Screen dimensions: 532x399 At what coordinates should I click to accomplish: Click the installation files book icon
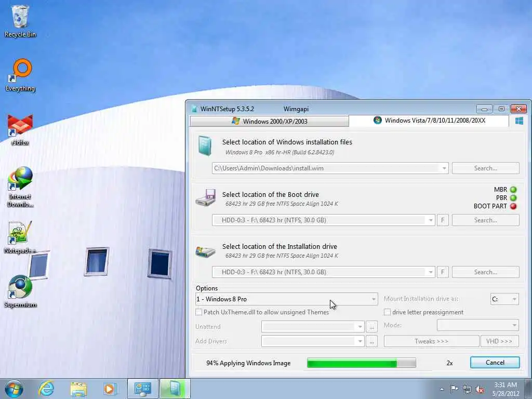[x=205, y=145]
